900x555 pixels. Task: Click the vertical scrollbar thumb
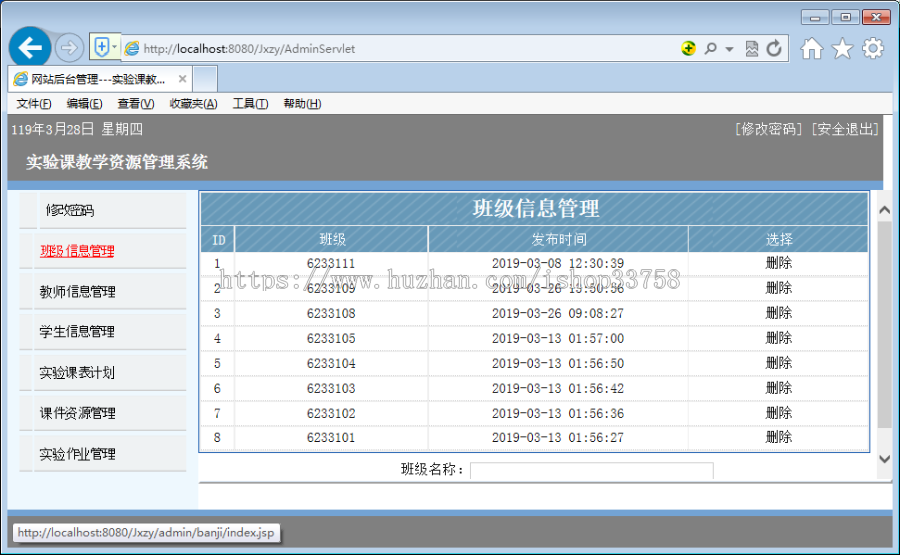pos(885,324)
